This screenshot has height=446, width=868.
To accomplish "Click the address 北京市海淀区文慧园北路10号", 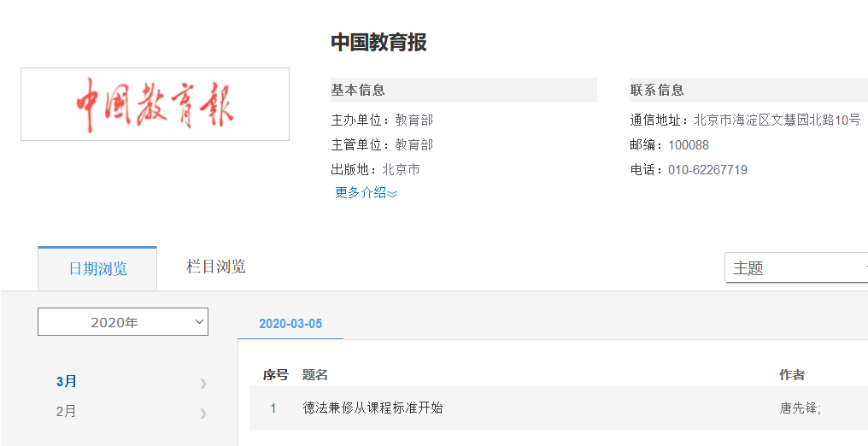I will (777, 120).
